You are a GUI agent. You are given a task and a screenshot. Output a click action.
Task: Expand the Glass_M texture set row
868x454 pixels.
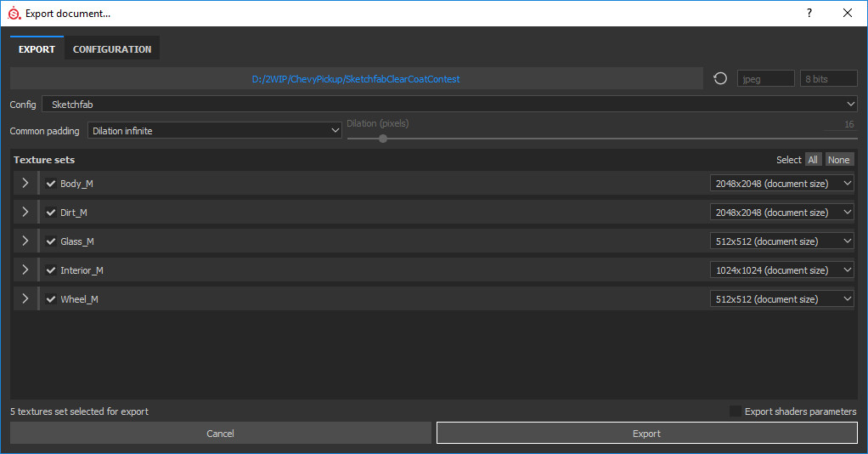coord(25,241)
